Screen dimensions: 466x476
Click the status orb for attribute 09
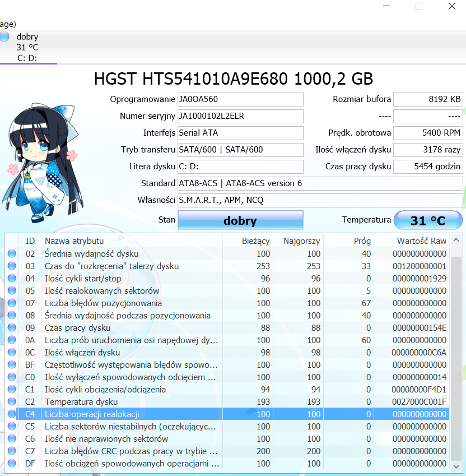12,327
